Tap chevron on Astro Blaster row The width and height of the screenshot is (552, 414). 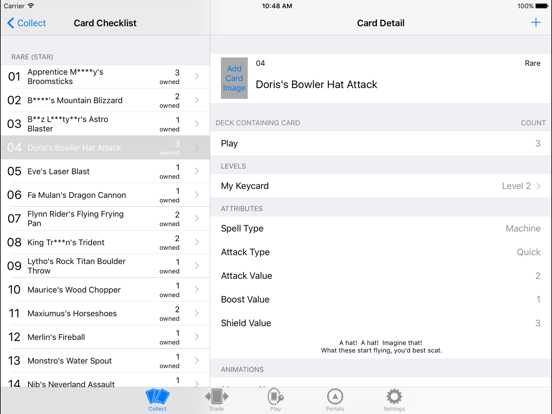point(197,124)
